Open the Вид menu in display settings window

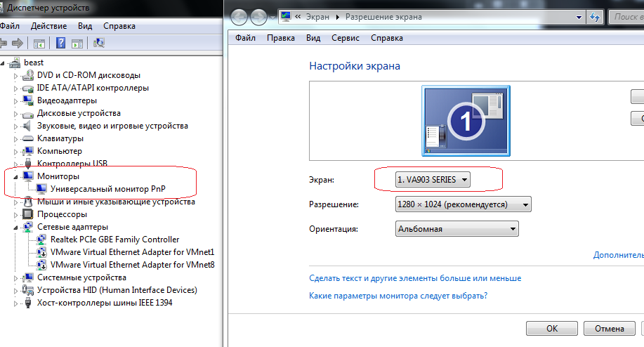pos(313,38)
